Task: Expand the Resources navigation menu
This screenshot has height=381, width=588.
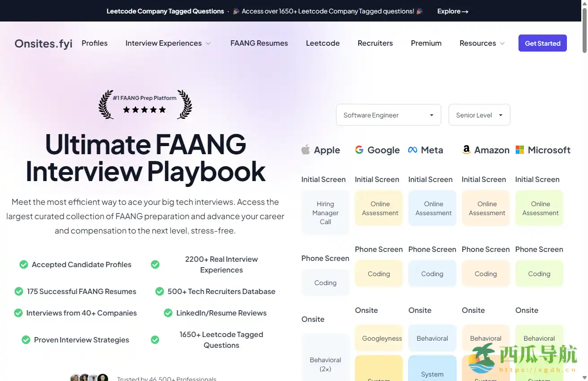Action: 482,43
